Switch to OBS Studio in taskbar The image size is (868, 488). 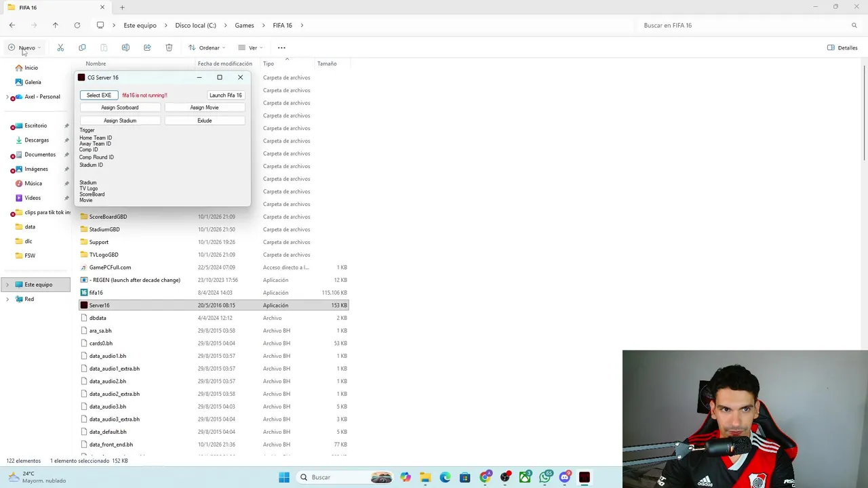[x=505, y=477]
